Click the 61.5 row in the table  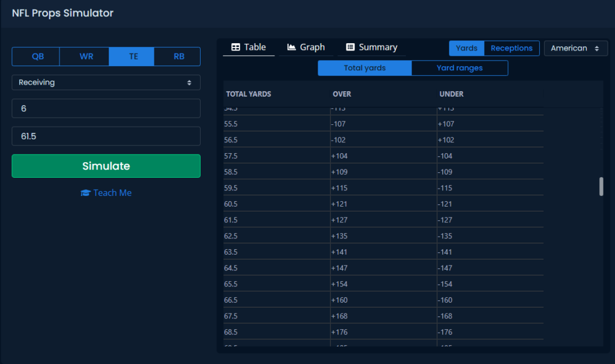tap(384, 220)
